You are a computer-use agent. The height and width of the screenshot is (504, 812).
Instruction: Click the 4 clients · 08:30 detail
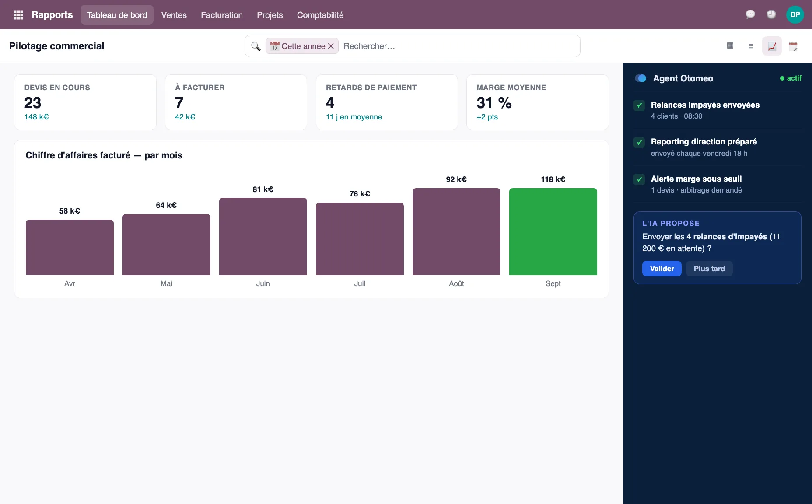pos(676,116)
